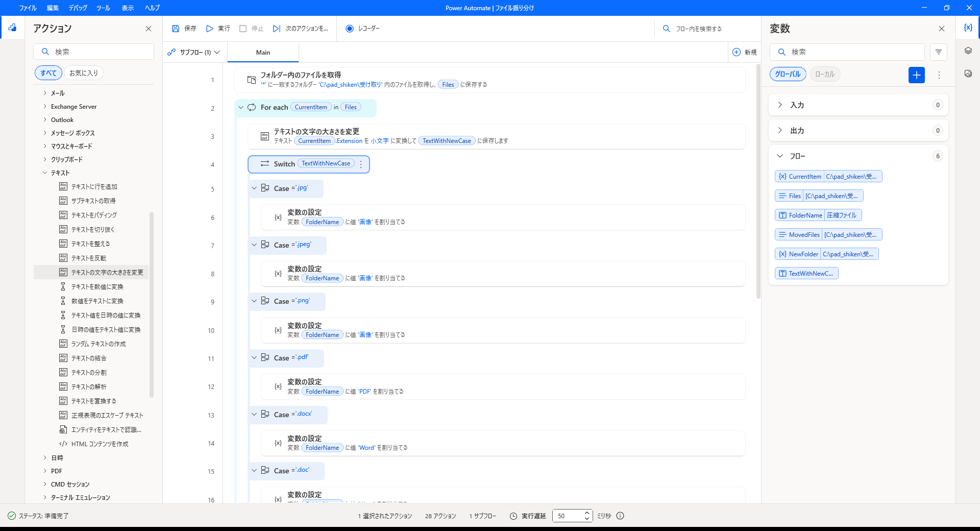Increase the run delay stepper value
The image size is (980, 531).
(586, 513)
